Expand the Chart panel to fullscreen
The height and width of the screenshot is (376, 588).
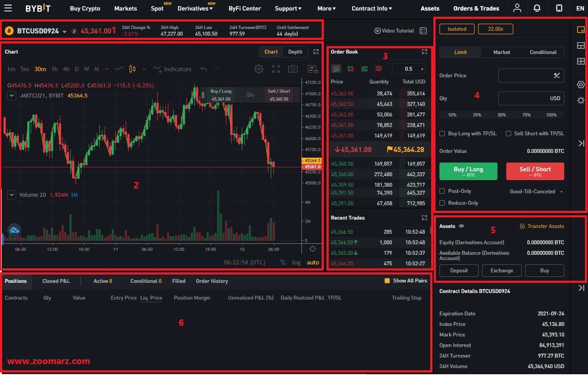click(x=316, y=52)
